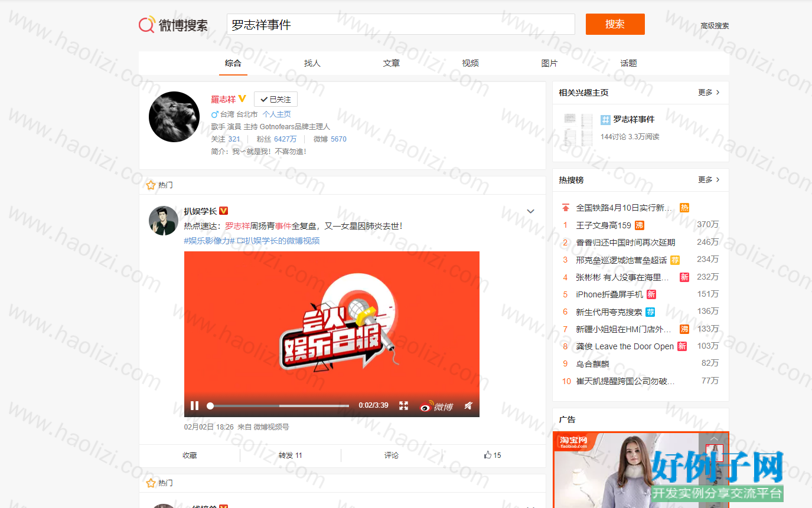Screen dimensions: 812x508
Task: Open the 微博 5670 post count
Action: [x=330, y=139]
